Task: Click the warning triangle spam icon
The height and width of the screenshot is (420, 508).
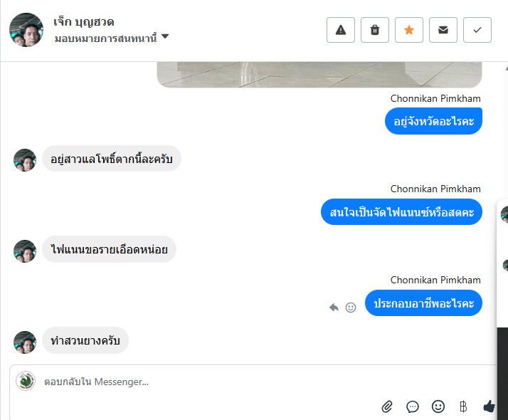Action: (x=340, y=30)
